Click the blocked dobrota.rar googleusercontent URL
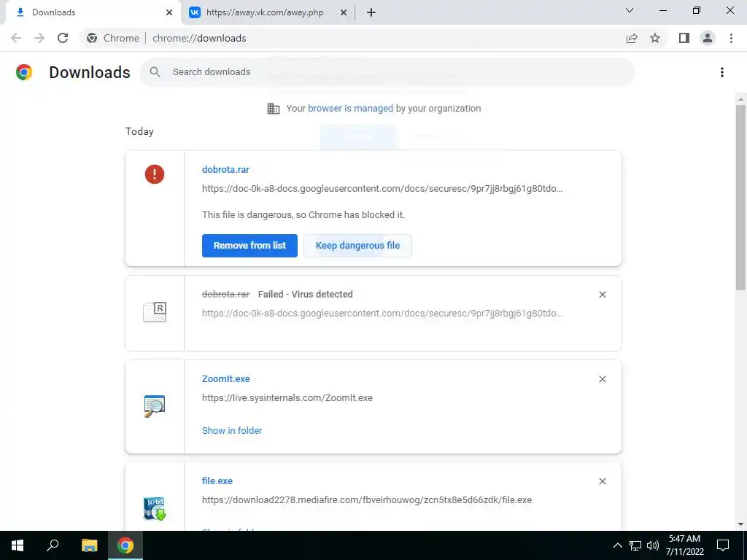 pyautogui.click(x=382, y=189)
